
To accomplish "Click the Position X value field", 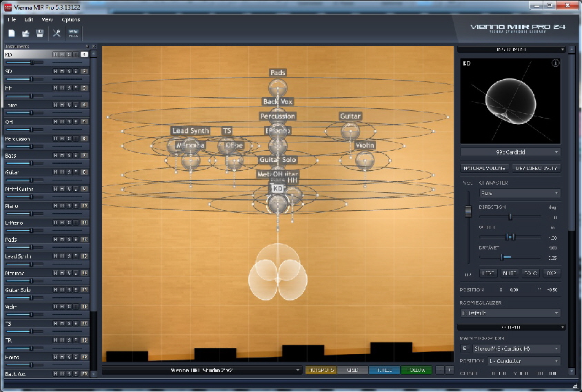I will pyautogui.click(x=514, y=289).
